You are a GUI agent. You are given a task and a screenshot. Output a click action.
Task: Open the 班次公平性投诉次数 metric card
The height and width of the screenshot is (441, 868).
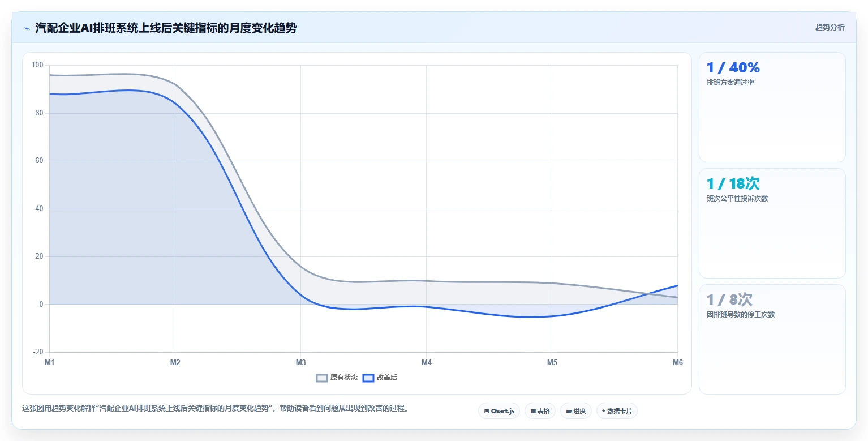tap(772, 223)
